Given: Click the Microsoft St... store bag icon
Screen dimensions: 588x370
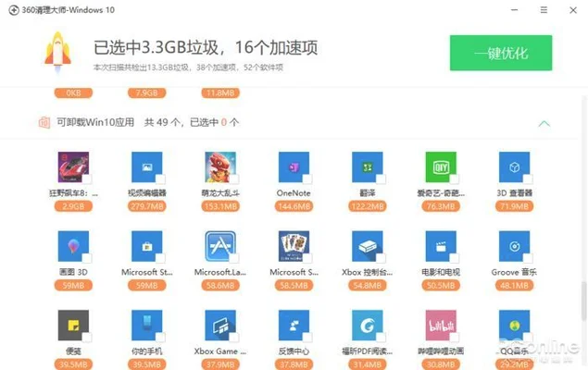Looking at the screenshot, I should (x=147, y=246).
